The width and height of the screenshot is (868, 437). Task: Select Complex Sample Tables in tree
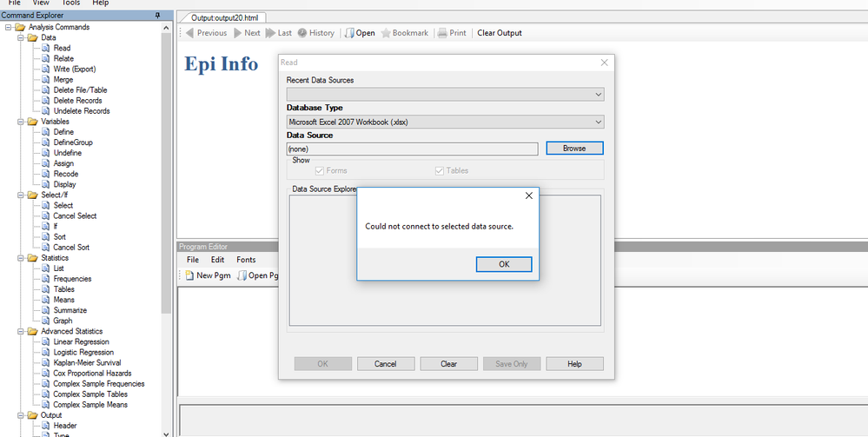(x=90, y=394)
